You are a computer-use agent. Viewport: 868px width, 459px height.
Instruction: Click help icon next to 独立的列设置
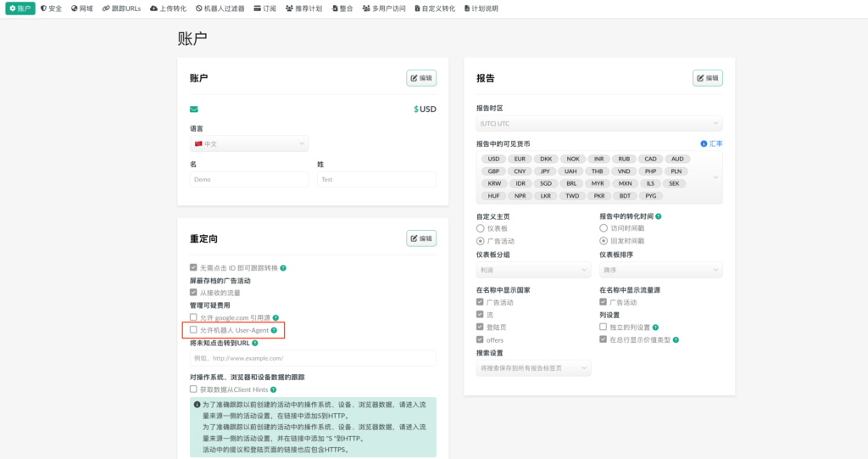click(655, 327)
